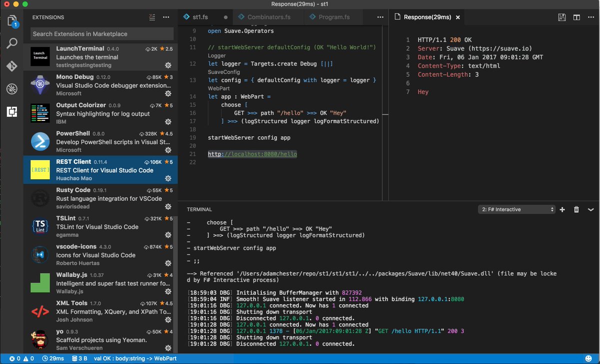Click 'val OK : body:string -> WebPart' status text

coord(135,359)
